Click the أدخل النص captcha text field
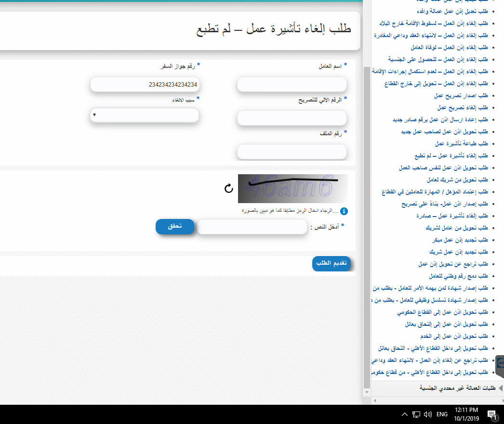The width and height of the screenshot is (504, 424). (252, 227)
